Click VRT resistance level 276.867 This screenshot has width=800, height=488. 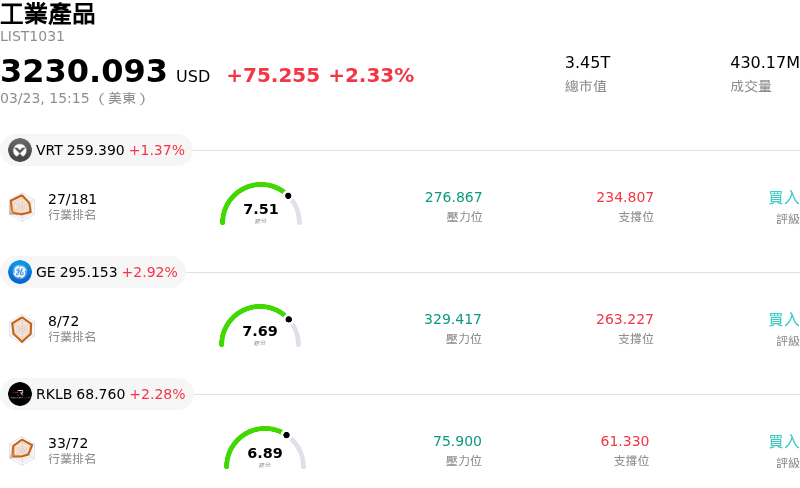(453, 197)
